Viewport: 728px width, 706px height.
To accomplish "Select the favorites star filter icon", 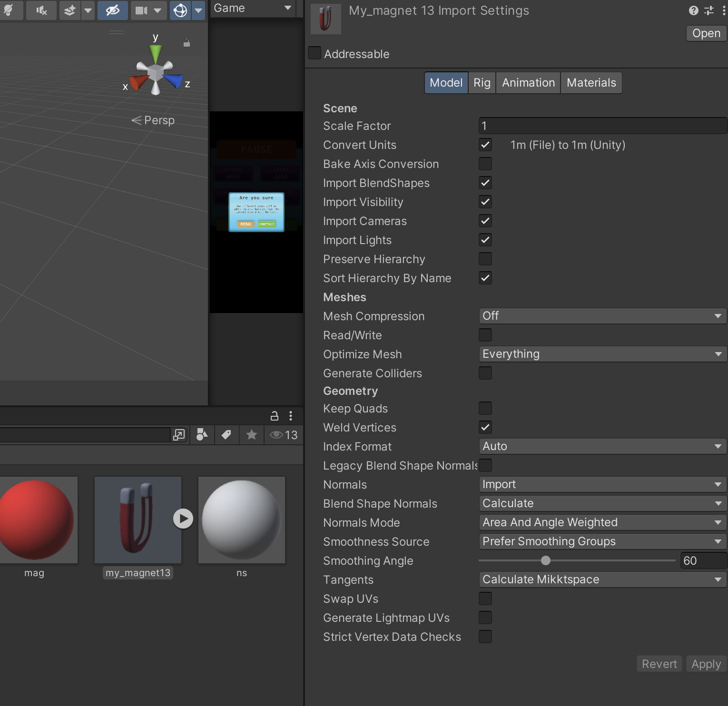I will [x=251, y=435].
